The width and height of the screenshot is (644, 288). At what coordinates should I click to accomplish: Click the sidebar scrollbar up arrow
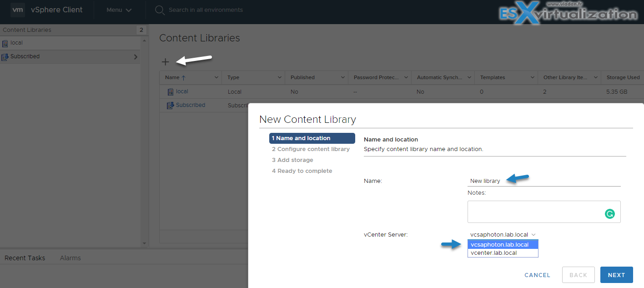(145, 40)
